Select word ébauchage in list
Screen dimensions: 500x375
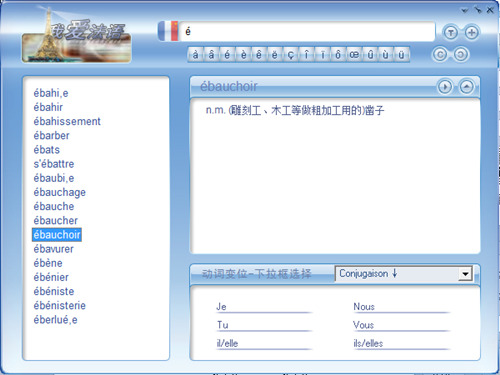pyautogui.click(x=59, y=192)
